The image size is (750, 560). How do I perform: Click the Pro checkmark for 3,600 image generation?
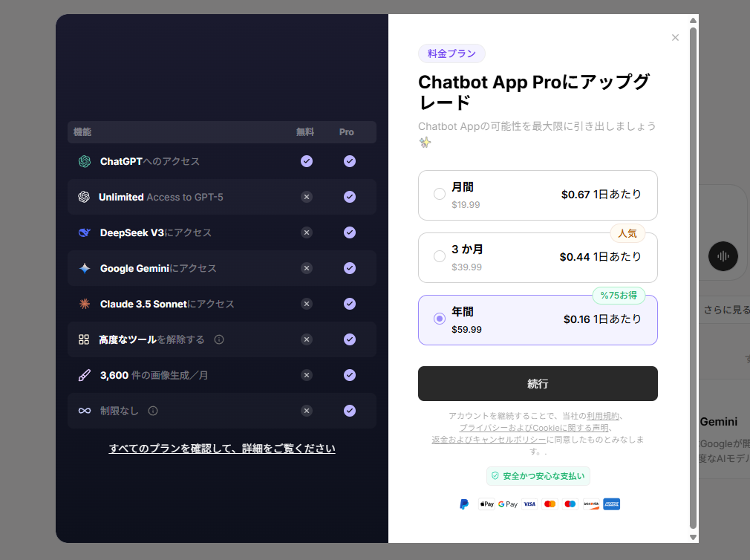[350, 375]
